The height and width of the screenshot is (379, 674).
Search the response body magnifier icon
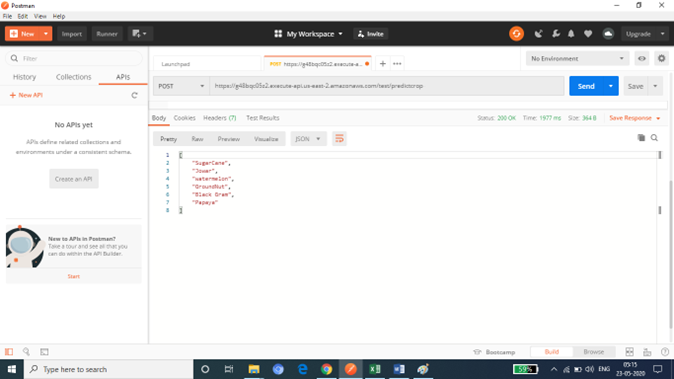tap(654, 138)
